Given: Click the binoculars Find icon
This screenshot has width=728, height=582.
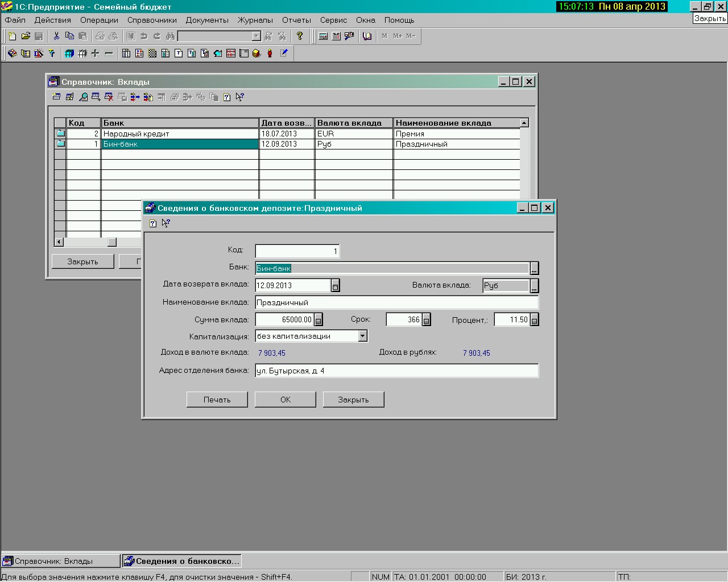Looking at the screenshot, I should (170, 36).
